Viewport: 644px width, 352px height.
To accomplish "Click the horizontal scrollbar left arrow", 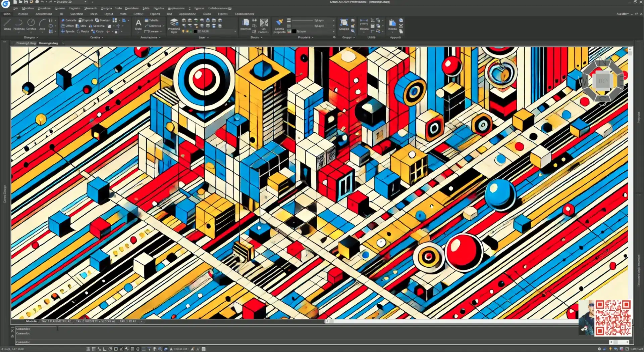I will [327, 321].
